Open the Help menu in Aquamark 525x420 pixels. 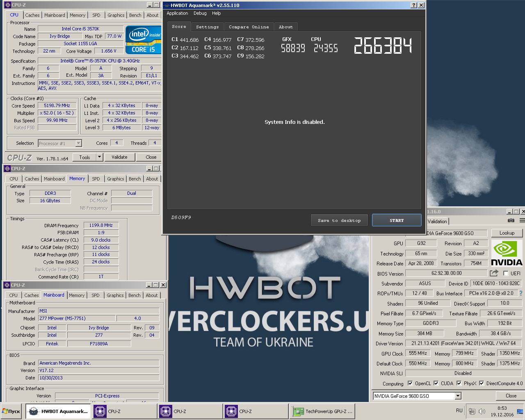pos(217,13)
